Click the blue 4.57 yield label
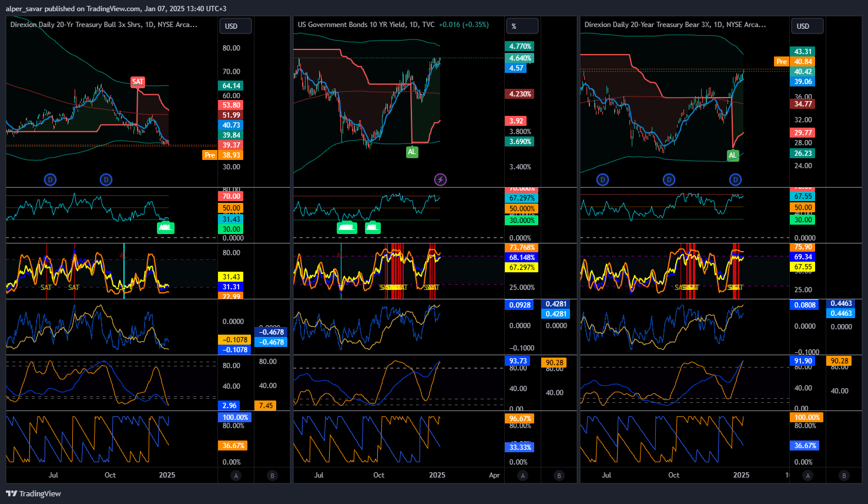 click(516, 68)
